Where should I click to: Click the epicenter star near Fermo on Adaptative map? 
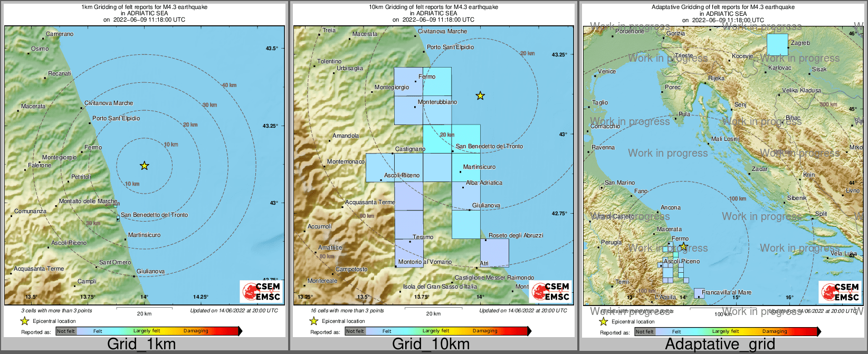(683, 246)
